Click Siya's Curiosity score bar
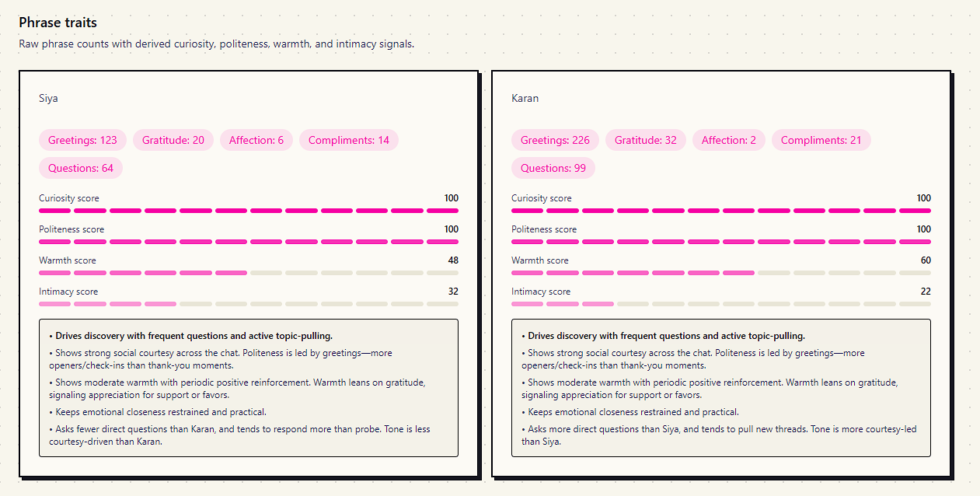 click(x=249, y=210)
